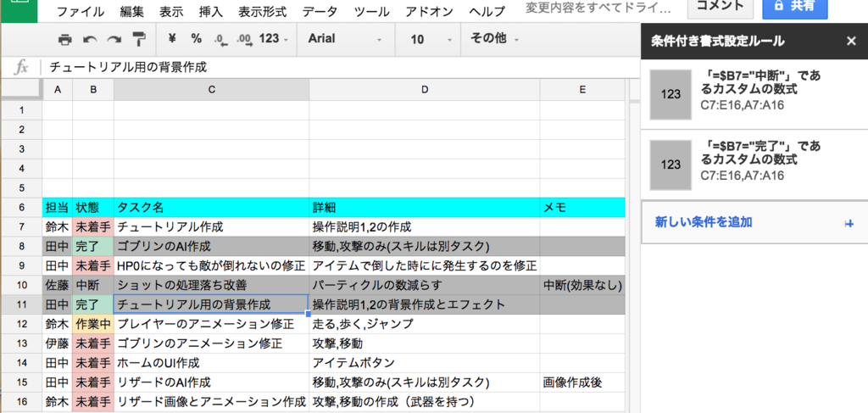Open the ヘルプ menu

coord(487,11)
